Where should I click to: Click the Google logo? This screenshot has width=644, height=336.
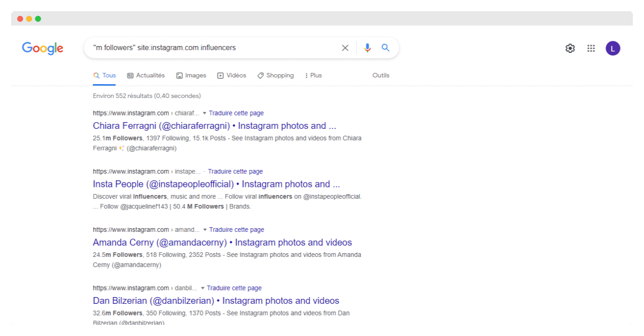coord(42,48)
